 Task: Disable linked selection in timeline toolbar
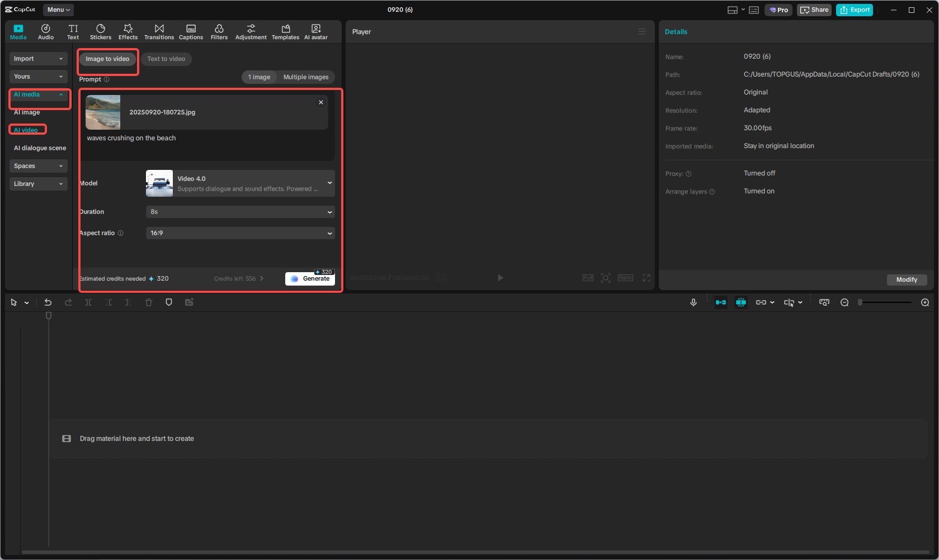click(x=762, y=302)
